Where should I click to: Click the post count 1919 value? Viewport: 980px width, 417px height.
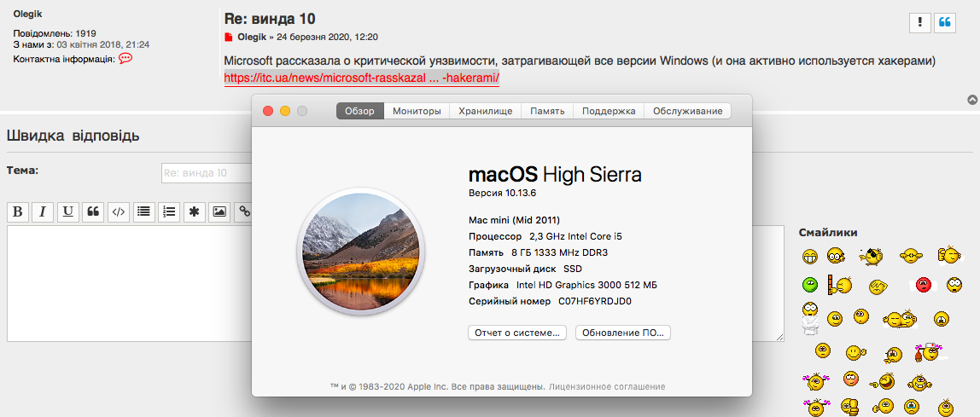tap(85, 33)
